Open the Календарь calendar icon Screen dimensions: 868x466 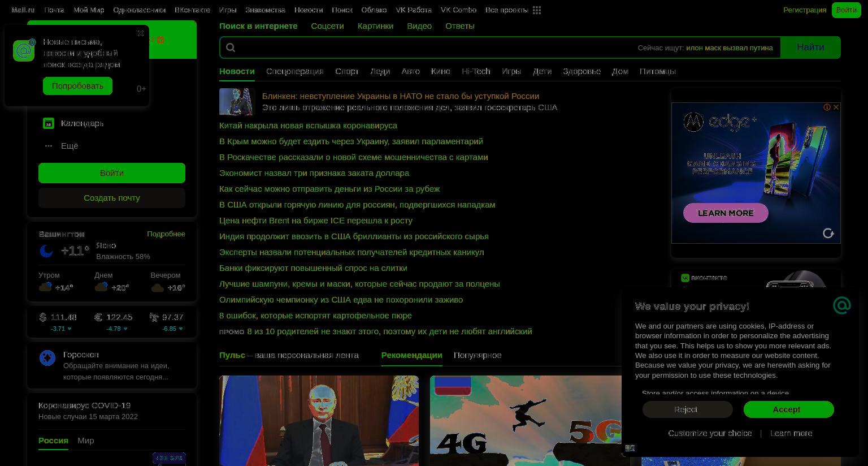[49, 123]
